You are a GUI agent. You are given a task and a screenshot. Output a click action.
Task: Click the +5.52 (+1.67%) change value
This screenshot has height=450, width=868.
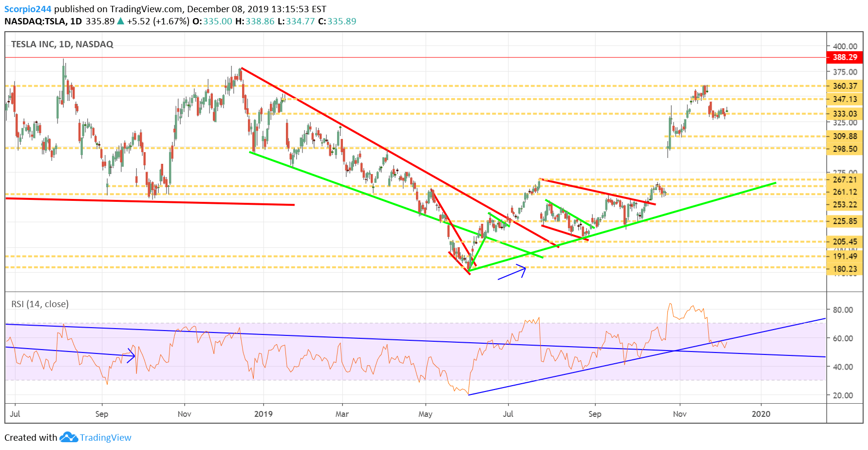(158, 21)
